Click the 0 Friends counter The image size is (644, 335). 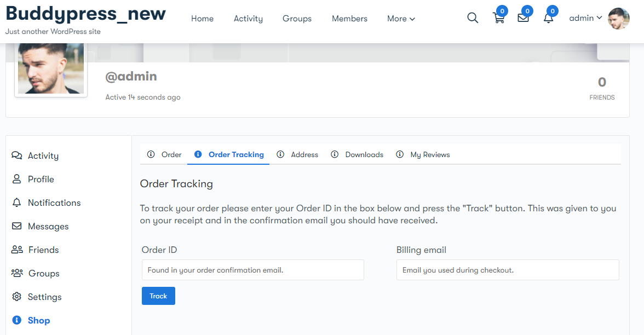point(602,88)
